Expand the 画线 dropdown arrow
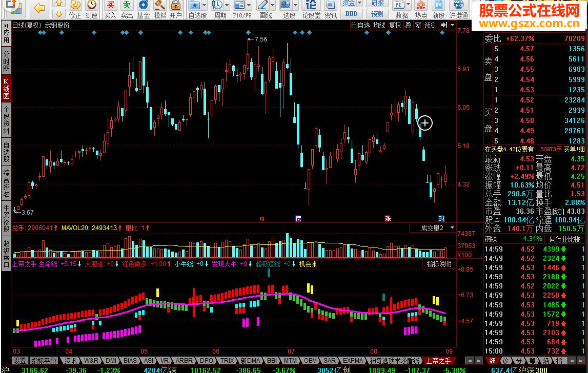Screen dimensions: 588x373 pyautogui.click(x=273, y=5)
